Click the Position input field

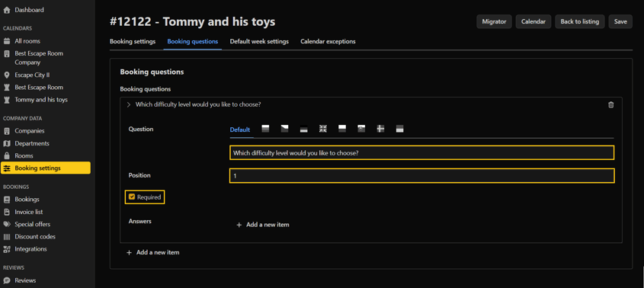[x=421, y=176]
